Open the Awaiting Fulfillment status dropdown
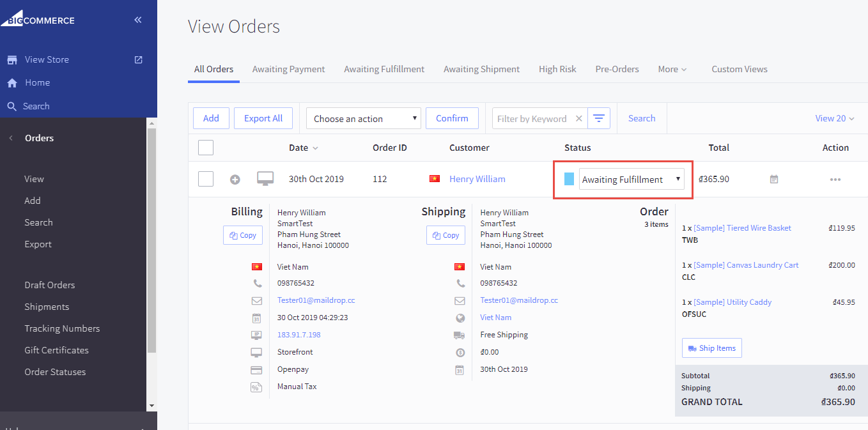 pos(631,180)
